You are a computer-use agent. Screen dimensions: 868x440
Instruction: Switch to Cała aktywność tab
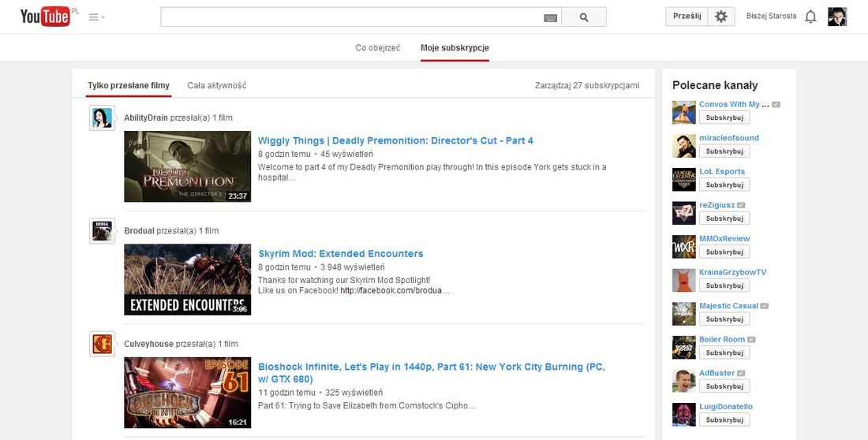(x=217, y=86)
